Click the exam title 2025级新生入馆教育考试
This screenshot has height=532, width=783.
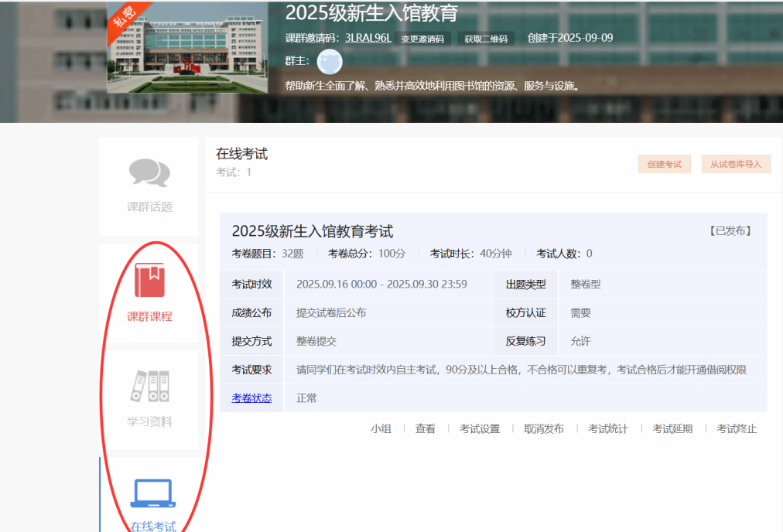pyautogui.click(x=313, y=231)
